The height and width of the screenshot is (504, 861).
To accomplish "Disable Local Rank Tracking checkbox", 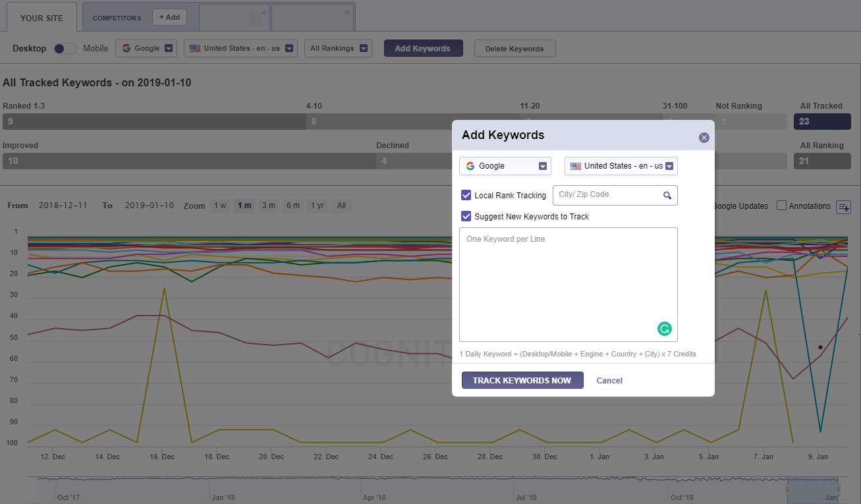I will [x=466, y=195].
